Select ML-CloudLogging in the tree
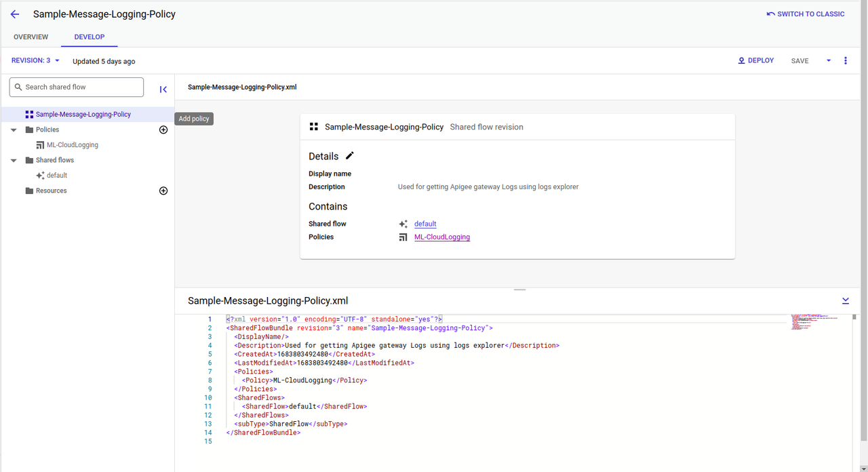Viewport: 868px width, 472px height. (72, 145)
